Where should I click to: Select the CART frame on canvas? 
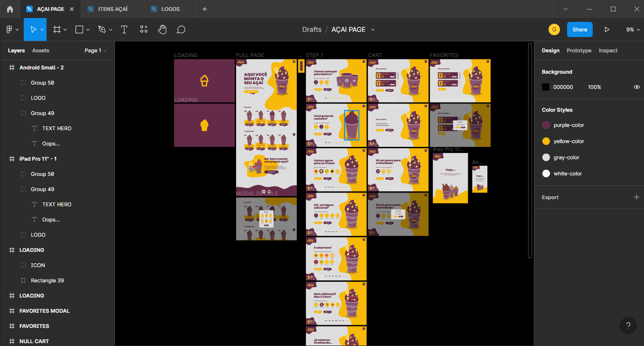click(398, 80)
